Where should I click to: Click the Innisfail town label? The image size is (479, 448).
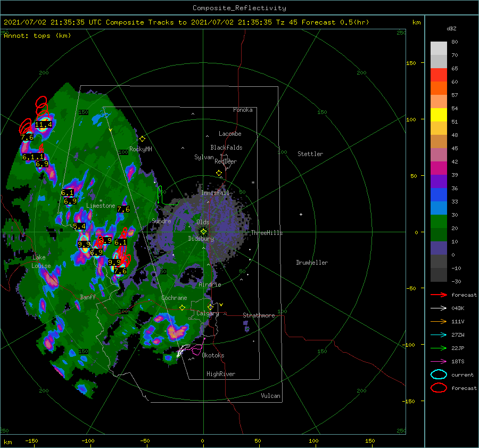(x=215, y=193)
